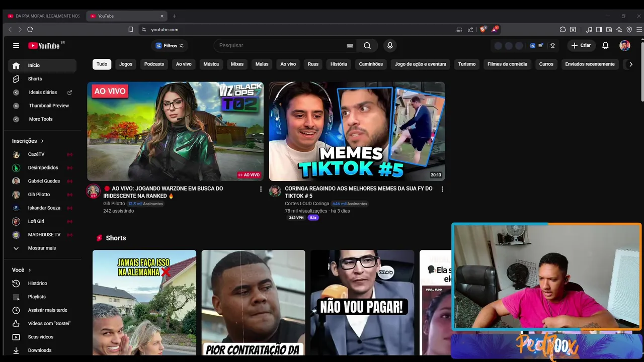Select the Música filter chip
This screenshot has width=644, height=362.
[211, 64]
